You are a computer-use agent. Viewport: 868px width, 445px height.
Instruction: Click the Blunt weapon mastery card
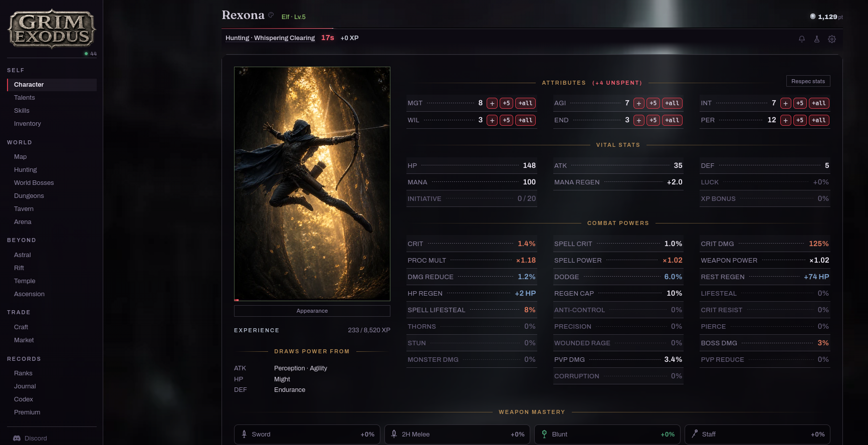click(607, 434)
